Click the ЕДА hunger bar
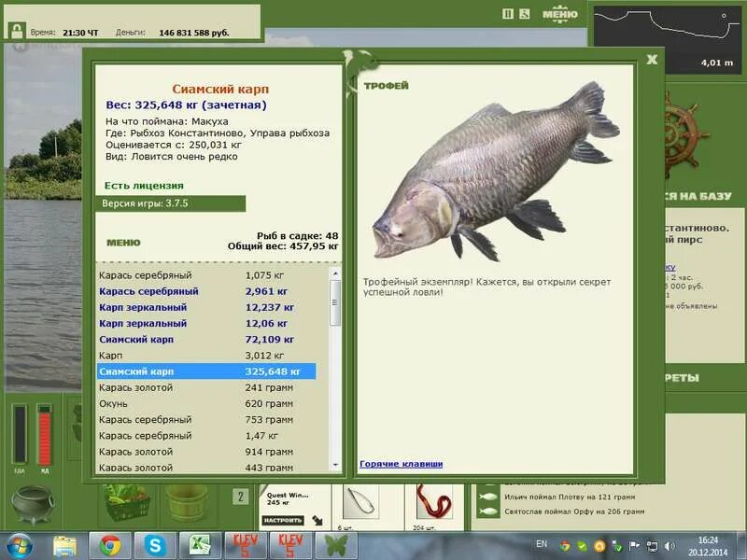The height and width of the screenshot is (560, 747). tap(20, 434)
